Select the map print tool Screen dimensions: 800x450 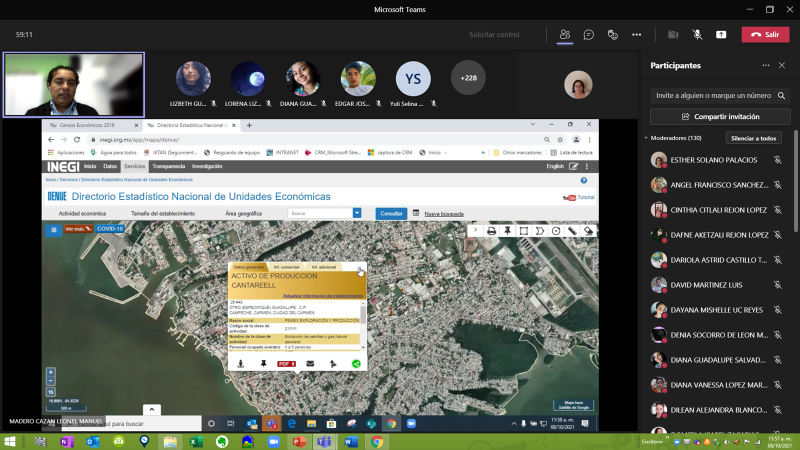click(x=491, y=231)
